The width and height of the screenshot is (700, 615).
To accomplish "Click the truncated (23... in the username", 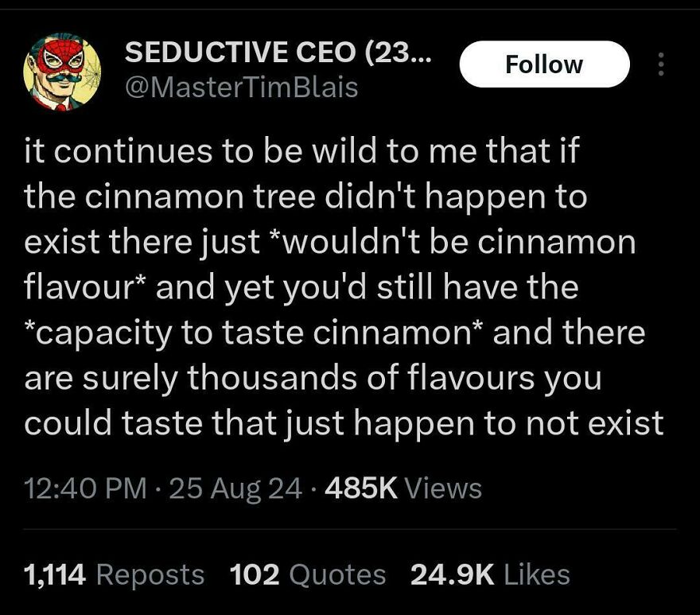I will (x=398, y=51).
